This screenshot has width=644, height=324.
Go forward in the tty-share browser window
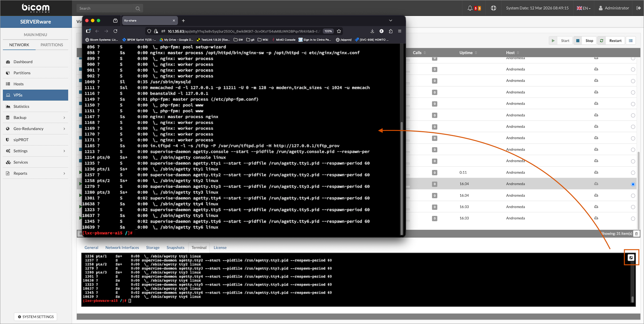(x=106, y=31)
